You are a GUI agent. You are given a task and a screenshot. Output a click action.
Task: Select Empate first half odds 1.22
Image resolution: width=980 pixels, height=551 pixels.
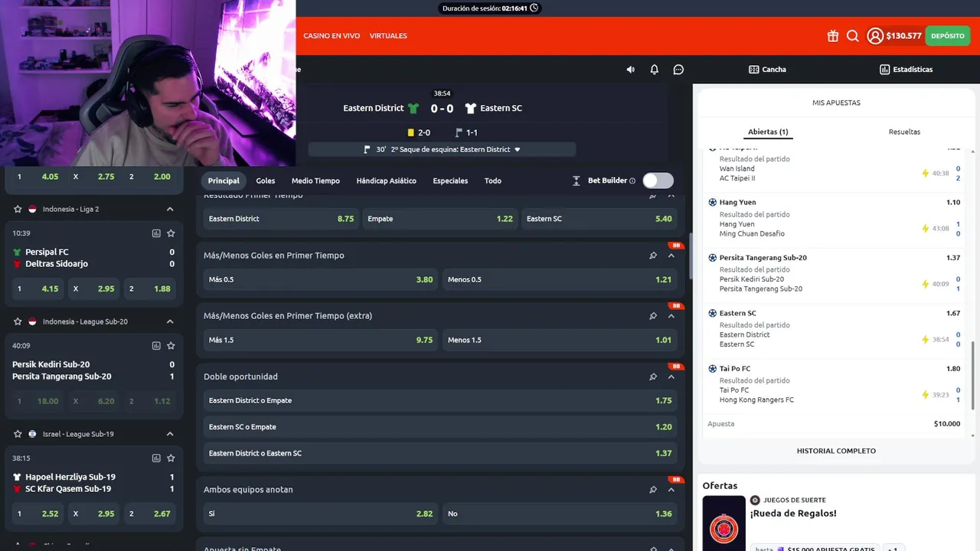coord(440,219)
